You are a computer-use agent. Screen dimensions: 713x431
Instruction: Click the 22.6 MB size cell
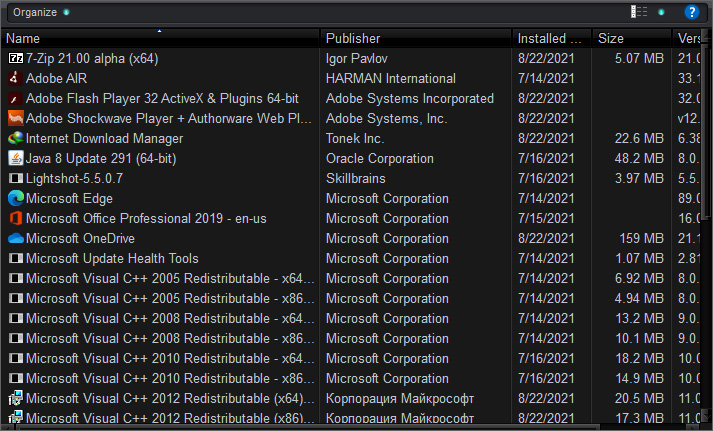click(x=639, y=138)
